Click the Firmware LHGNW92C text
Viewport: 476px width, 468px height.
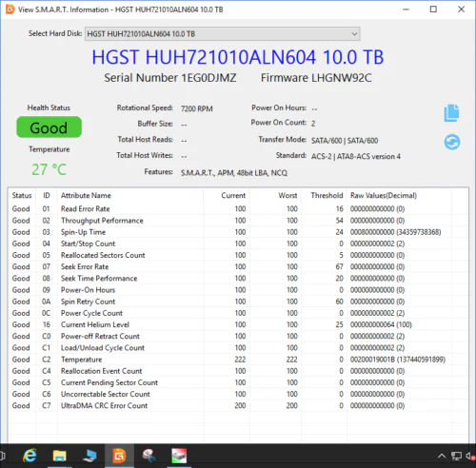pyautogui.click(x=316, y=78)
